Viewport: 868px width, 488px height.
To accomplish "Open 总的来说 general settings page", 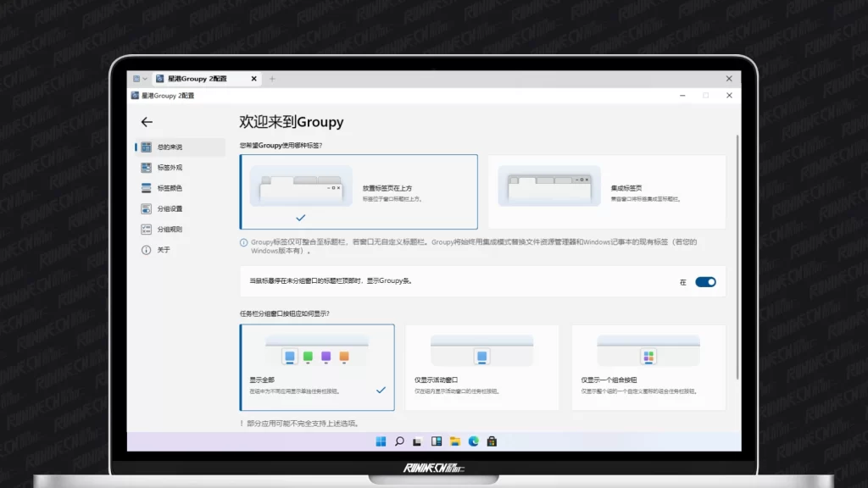I will coord(170,147).
